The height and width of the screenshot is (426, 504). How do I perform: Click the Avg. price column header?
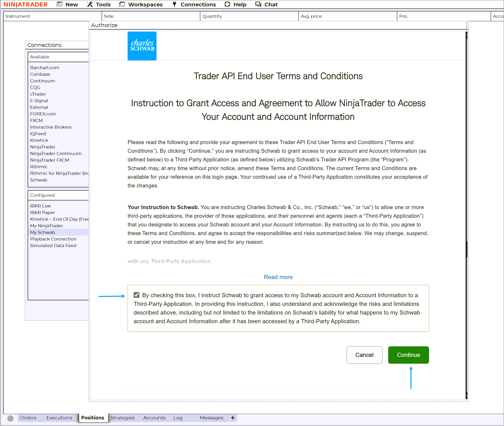click(311, 16)
